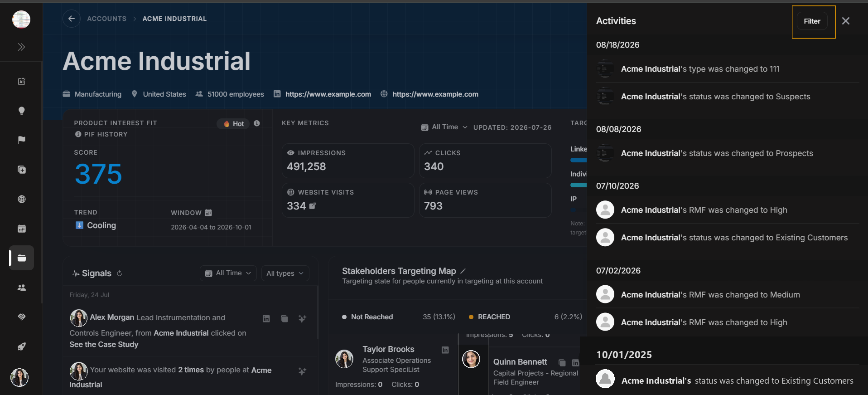Image resolution: width=868 pixels, height=395 pixels.
Task: Click Taylor Brooks' avatar photo
Action: coord(344,359)
